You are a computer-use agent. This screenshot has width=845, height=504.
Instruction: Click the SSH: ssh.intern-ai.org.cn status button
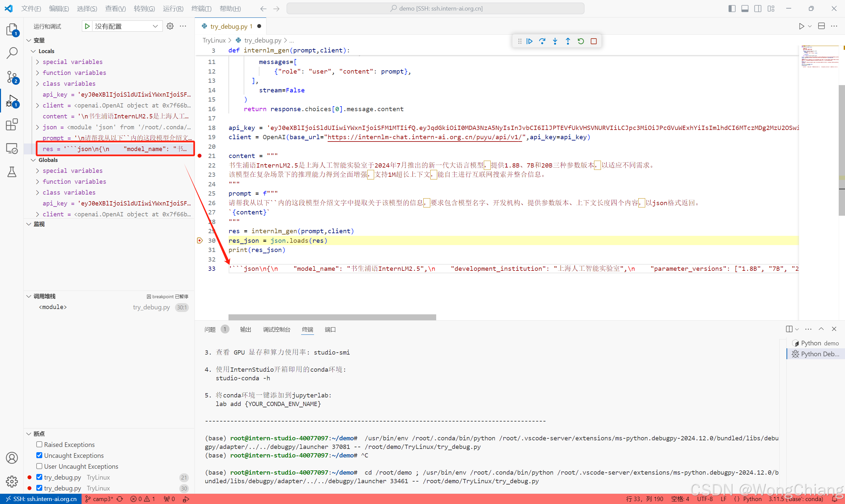pyautogui.click(x=41, y=499)
